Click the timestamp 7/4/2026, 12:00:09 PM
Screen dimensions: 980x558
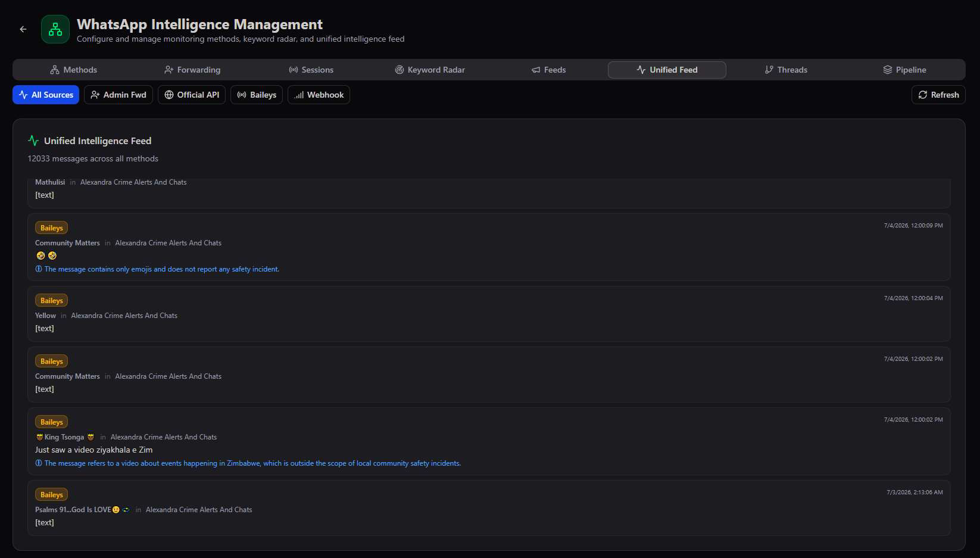coord(913,226)
